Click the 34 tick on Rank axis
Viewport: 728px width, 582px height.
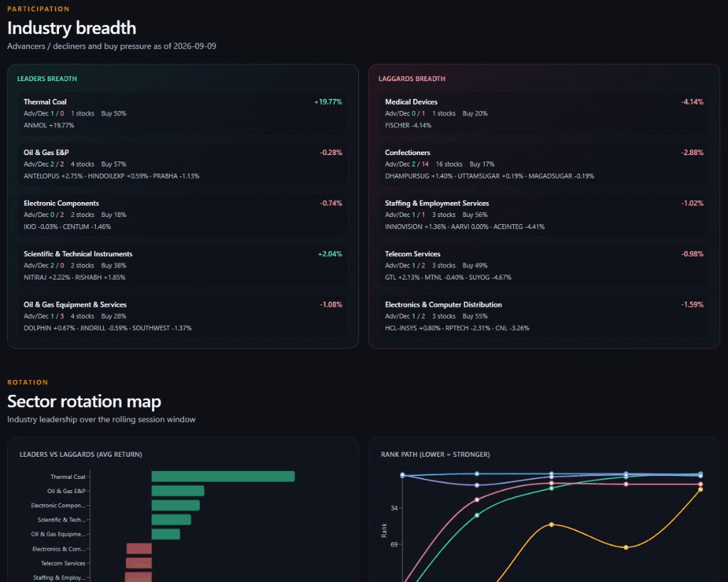click(x=394, y=508)
